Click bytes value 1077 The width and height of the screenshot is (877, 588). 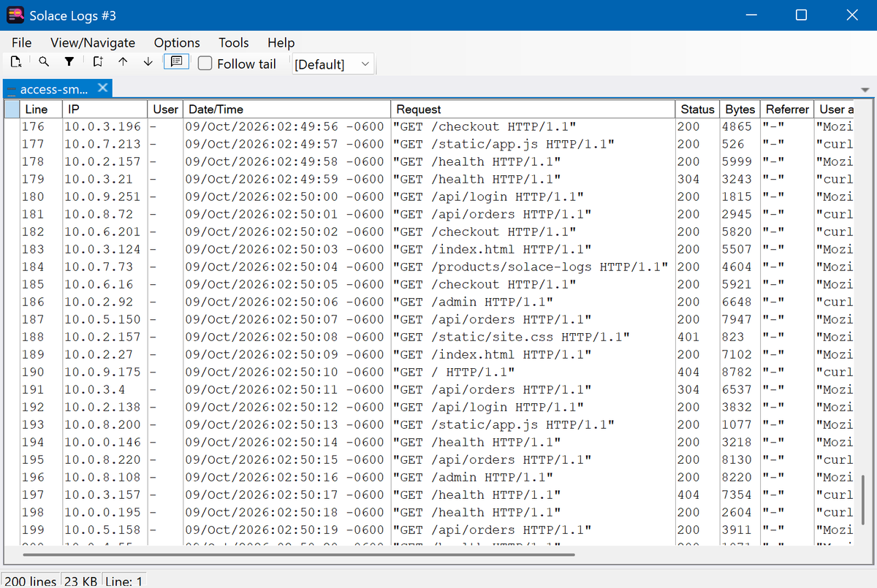pyautogui.click(x=737, y=424)
